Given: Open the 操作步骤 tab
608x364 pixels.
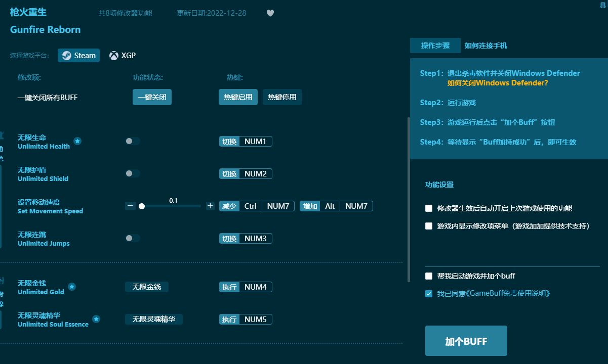Looking at the screenshot, I should click(x=435, y=45).
